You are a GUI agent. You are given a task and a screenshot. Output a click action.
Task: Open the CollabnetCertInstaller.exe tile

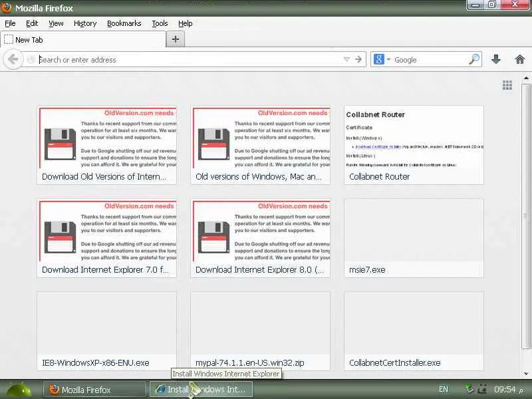414,331
